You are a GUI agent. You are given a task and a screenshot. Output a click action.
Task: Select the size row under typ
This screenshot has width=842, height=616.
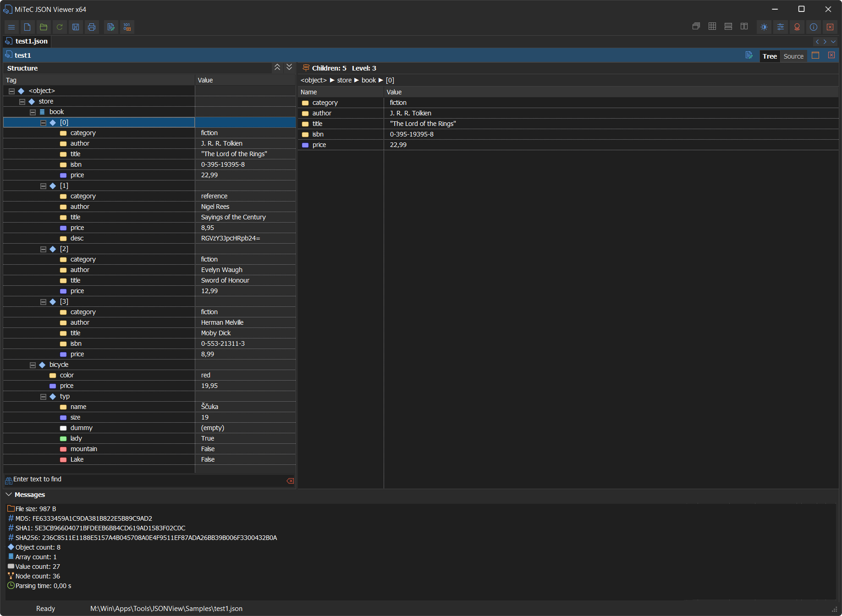[x=149, y=417]
